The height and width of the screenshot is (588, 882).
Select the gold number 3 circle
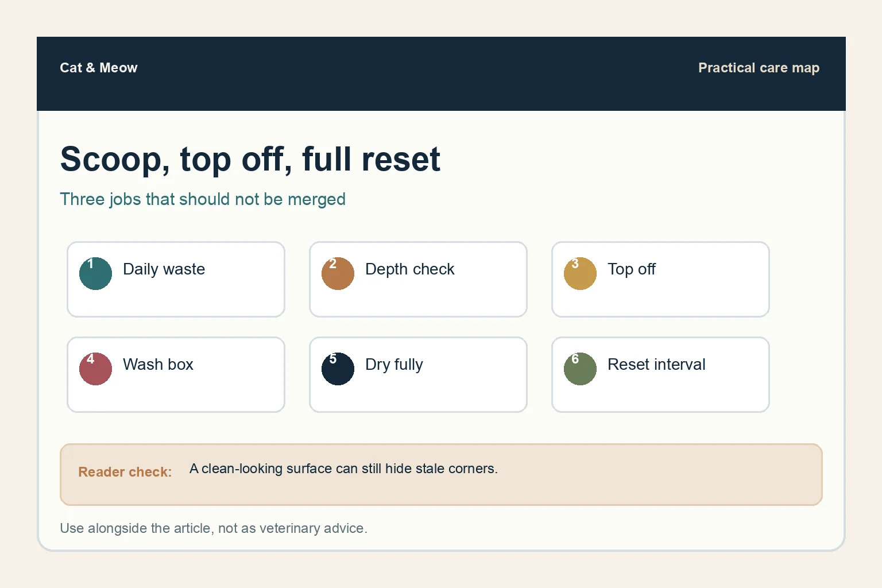(x=580, y=273)
